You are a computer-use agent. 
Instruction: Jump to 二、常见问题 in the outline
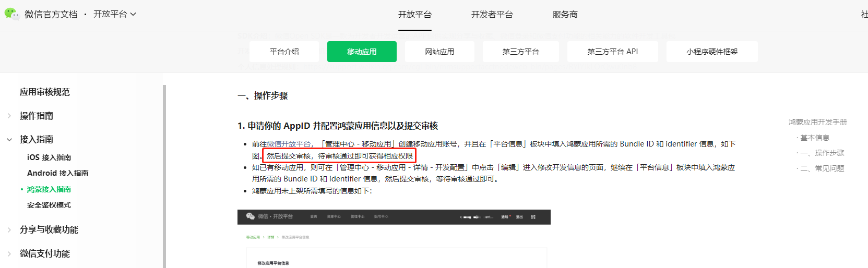[x=822, y=168]
